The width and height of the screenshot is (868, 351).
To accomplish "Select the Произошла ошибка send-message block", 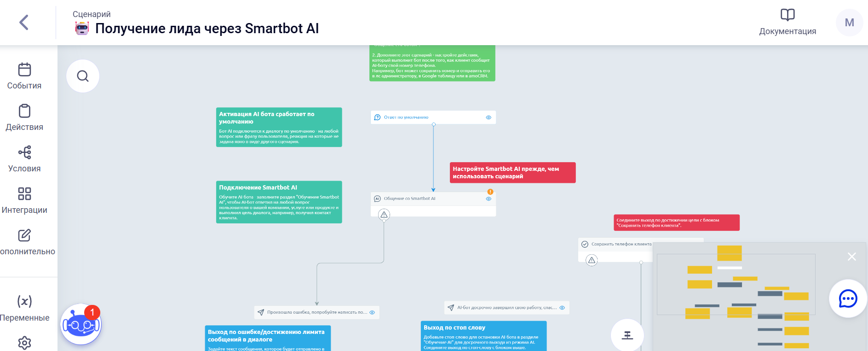I will click(x=317, y=312).
